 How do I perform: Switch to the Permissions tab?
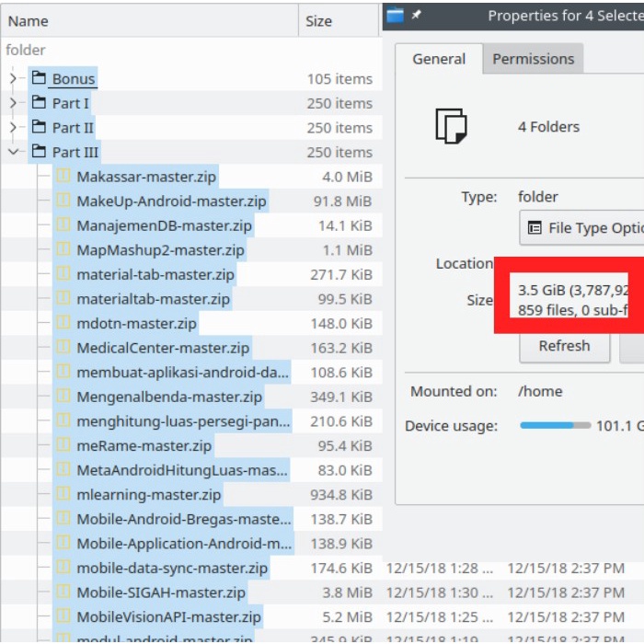point(533,59)
